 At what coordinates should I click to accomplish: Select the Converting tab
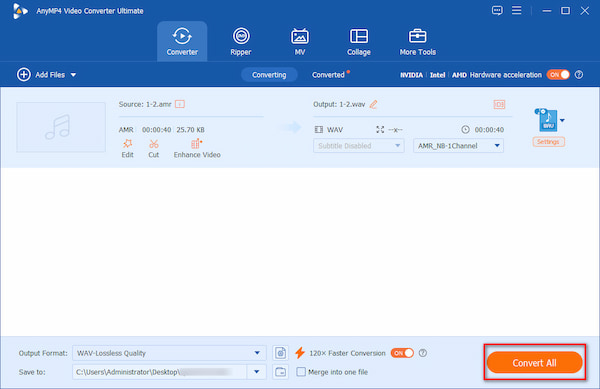click(x=269, y=75)
